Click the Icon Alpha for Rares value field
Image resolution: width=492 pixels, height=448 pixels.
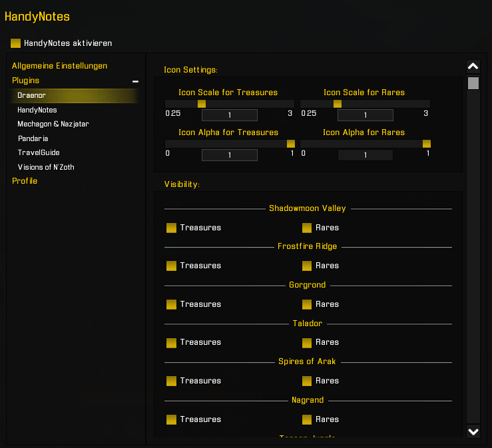365,155
